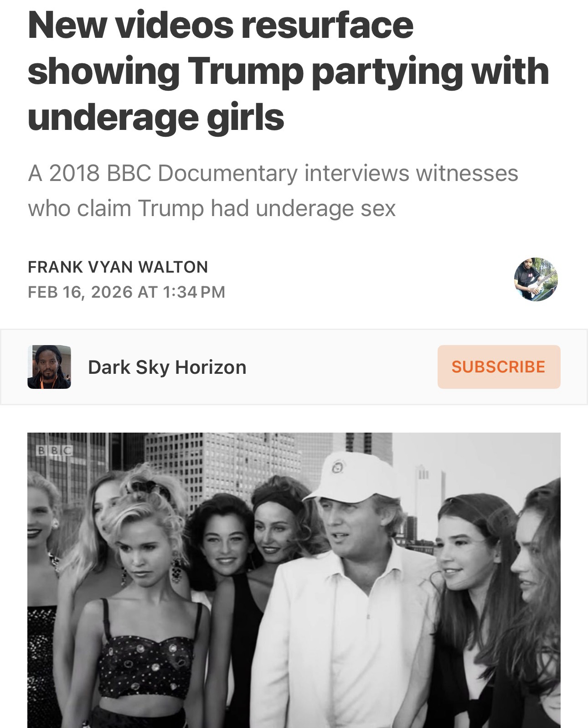This screenshot has width=588, height=728.
Task: Tap the time '1:34 PM' in the byline
Action: pos(194,292)
